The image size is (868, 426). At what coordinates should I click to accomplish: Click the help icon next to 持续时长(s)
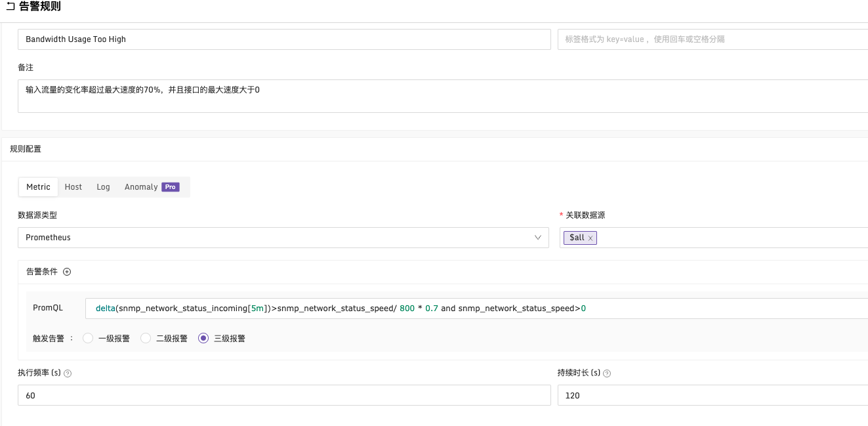click(x=607, y=373)
